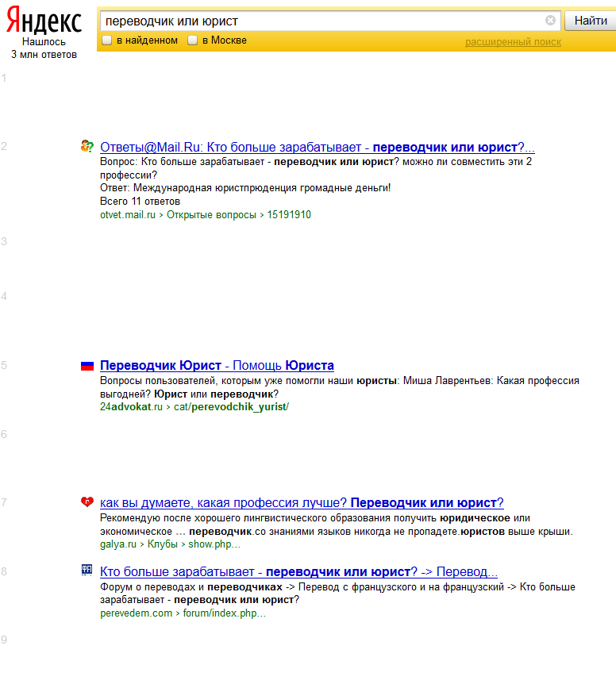
Task: Click the 'galya.ru' green URL
Action: 118,544
